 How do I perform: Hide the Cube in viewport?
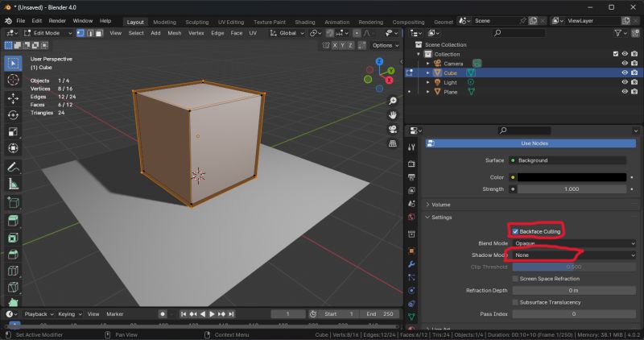coord(625,73)
